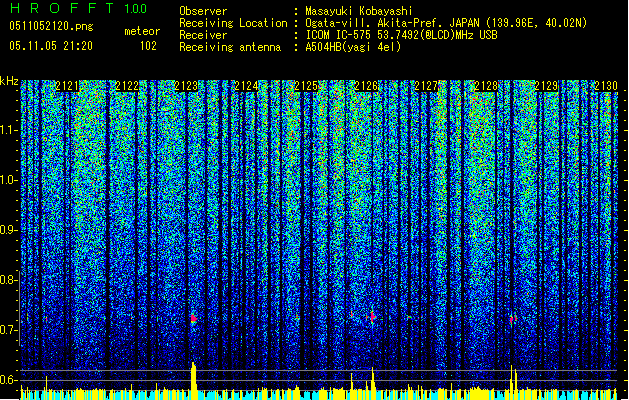This screenshot has width=629, height=400.
Task: Click the meteor label
Action: click(142, 31)
